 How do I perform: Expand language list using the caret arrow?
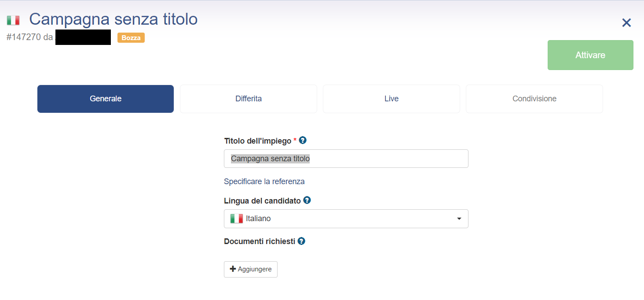[459, 219]
